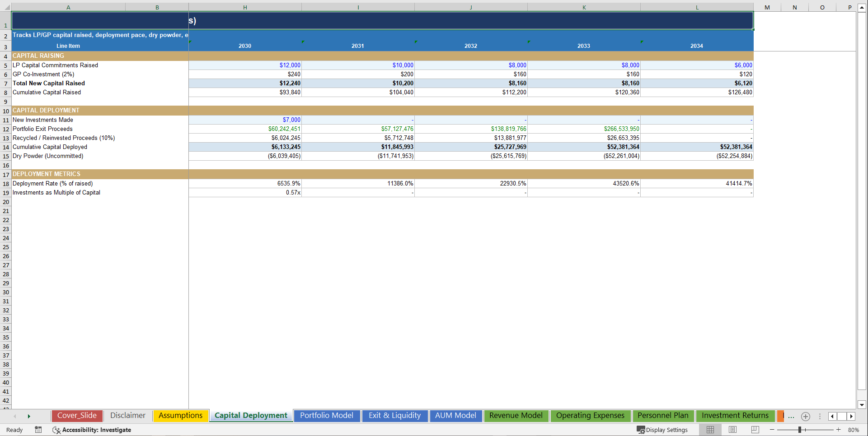
Task: Open the Portfolio Model sheet
Action: point(327,415)
